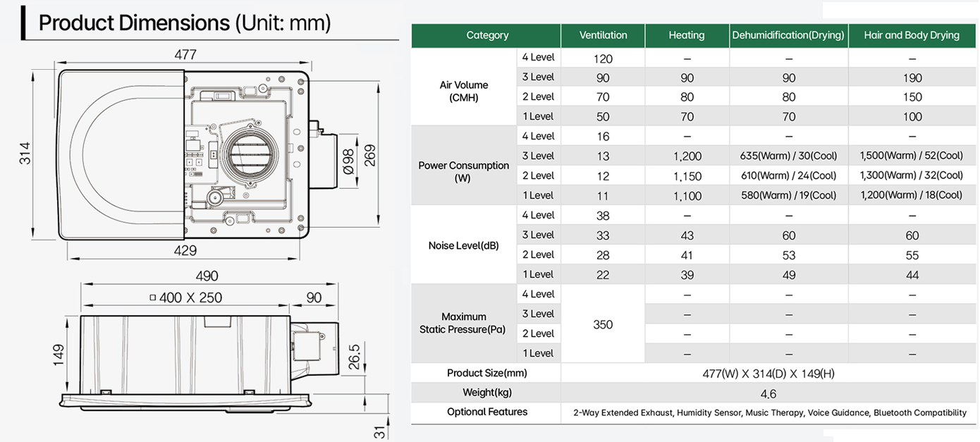This screenshot has width=980, height=442.
Task: Click the Ø98 duct diameter label
Action: click(348, 161)
